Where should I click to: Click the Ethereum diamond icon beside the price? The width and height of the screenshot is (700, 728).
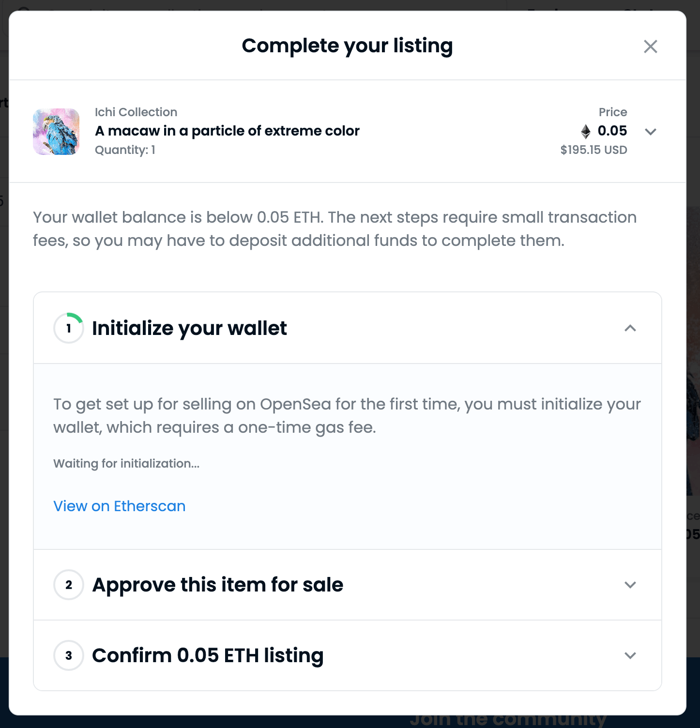click(x=586, y=131)
